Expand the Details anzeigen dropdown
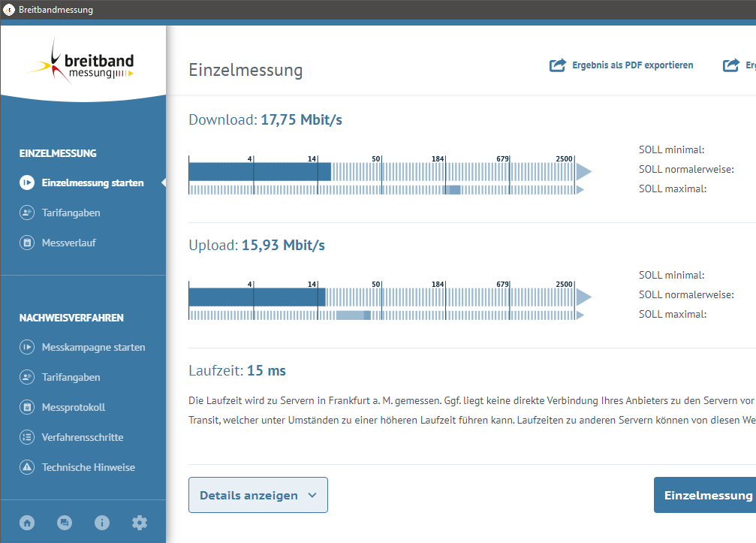 coord(258,495)
